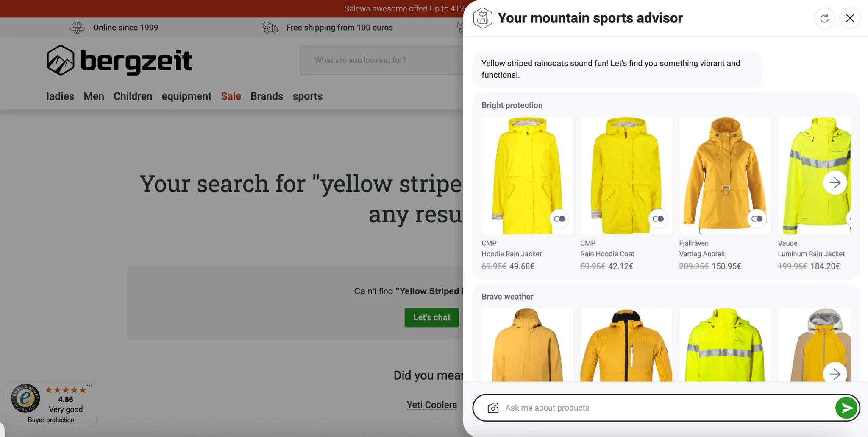Open the sports menu
The width and height of the screenshot is (868, 437).
(308, 96)
